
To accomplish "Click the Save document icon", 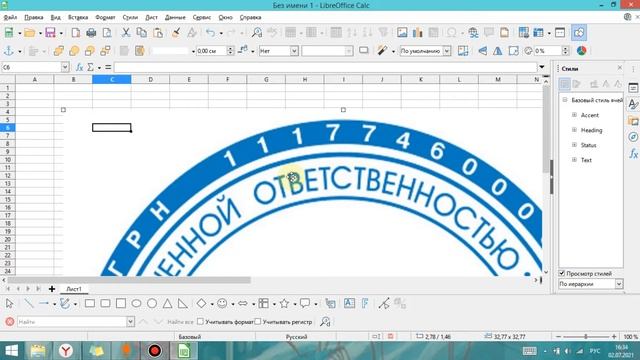I will coord(50,33).
